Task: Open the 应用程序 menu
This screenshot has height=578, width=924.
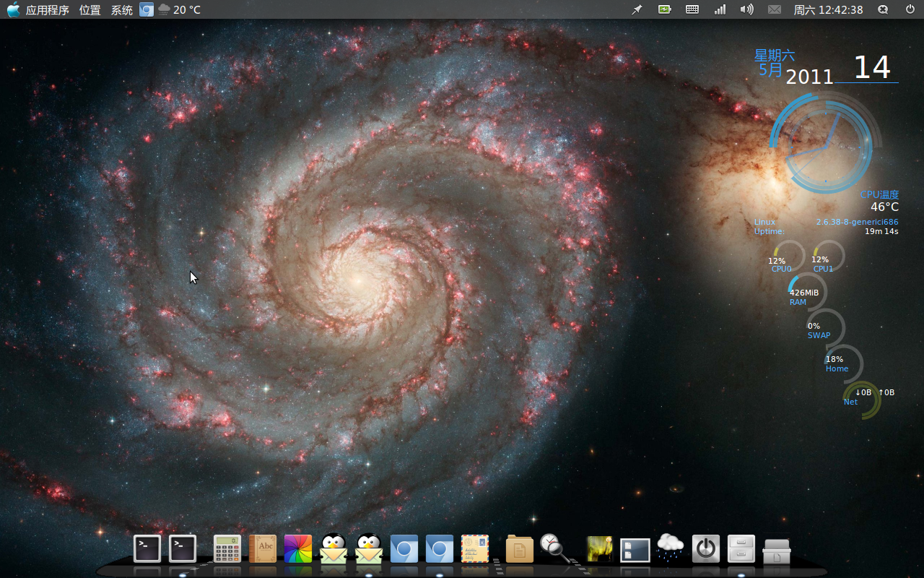Action: [48, 10]
